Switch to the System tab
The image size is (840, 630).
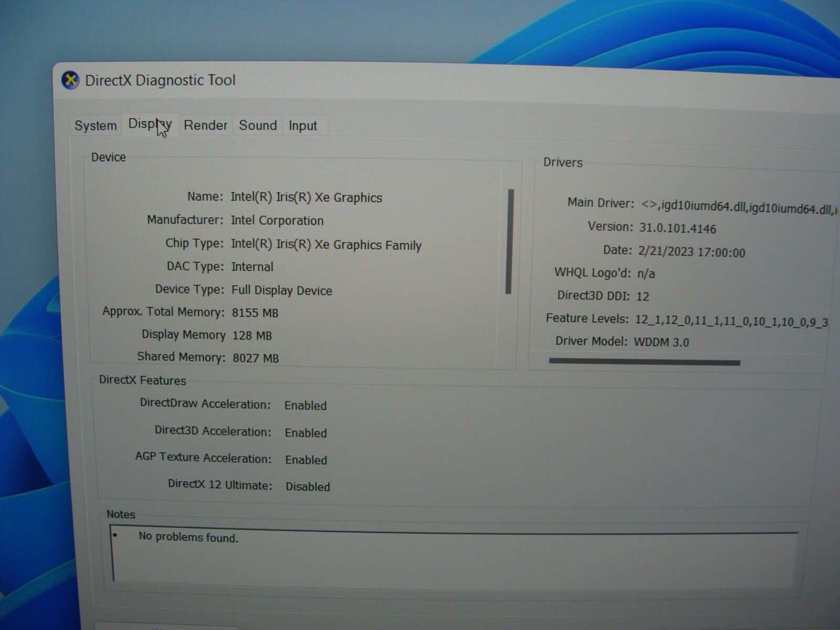tap(96, 125)
